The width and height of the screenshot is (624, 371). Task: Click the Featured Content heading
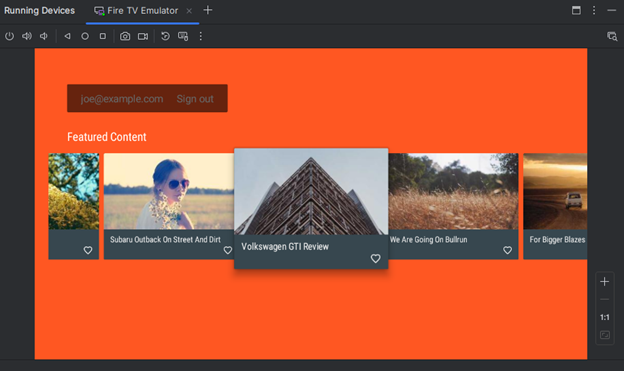pyautogui.click(x=107, y=137)
